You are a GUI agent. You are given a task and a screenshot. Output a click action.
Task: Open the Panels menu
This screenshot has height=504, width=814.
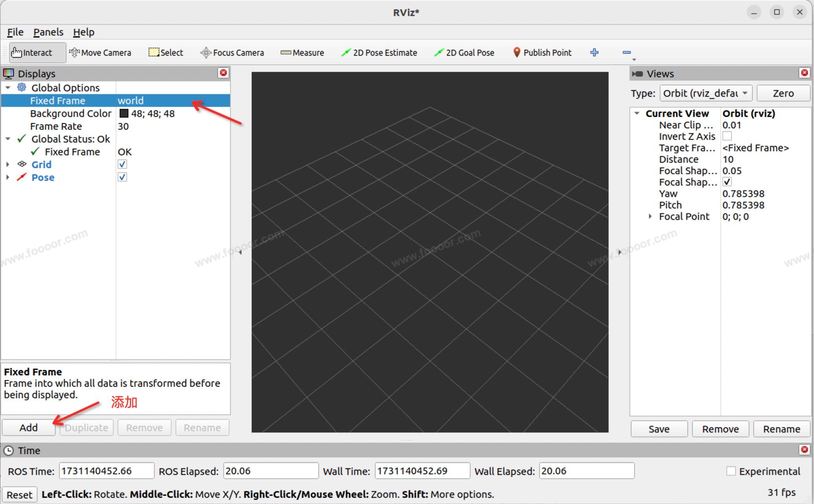tap(48, 32)
